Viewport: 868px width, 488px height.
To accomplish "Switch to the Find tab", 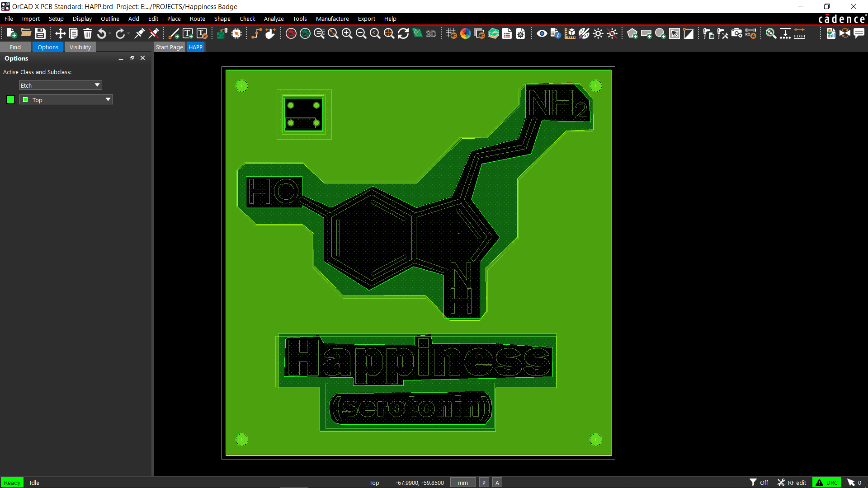I will tap(15, 47).
